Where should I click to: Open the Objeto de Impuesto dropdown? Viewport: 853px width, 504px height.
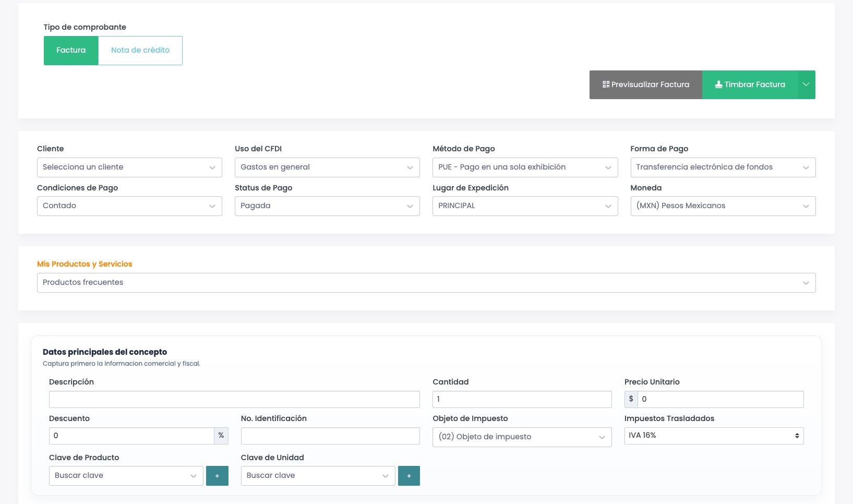coord(522,437)
